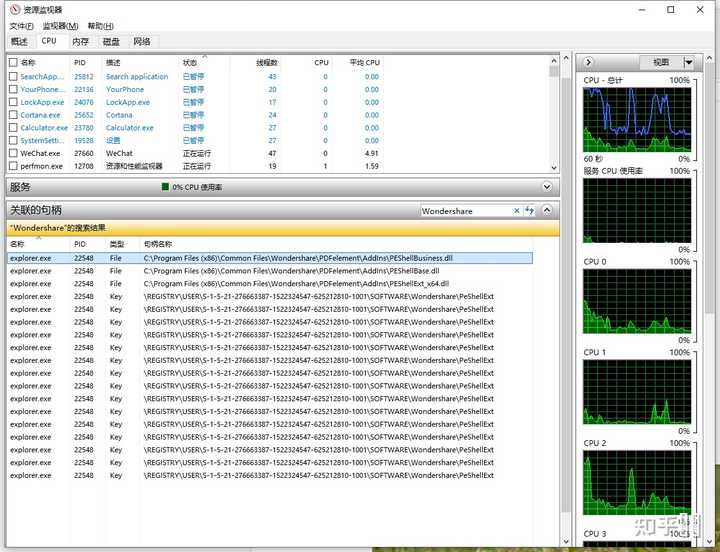Sort handles by 句柄名称 column header
Image resolution: width=720 pixels, height=552 pixels.
[158, 244]
